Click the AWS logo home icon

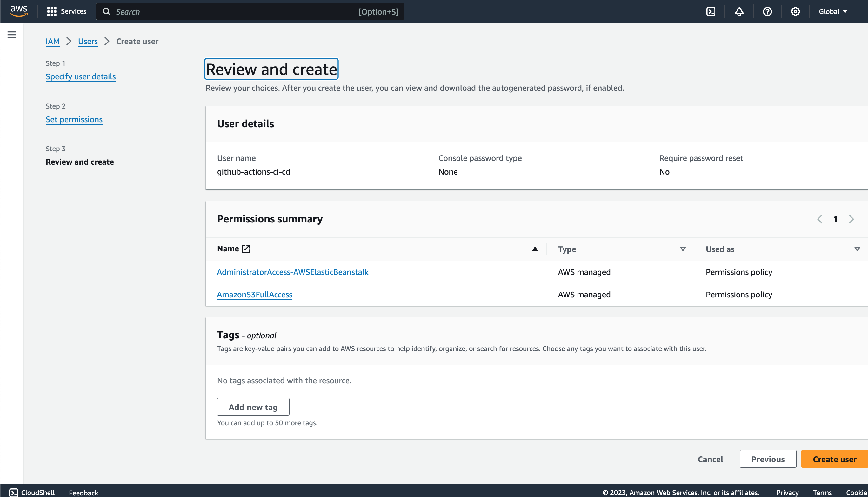point(19,11)
